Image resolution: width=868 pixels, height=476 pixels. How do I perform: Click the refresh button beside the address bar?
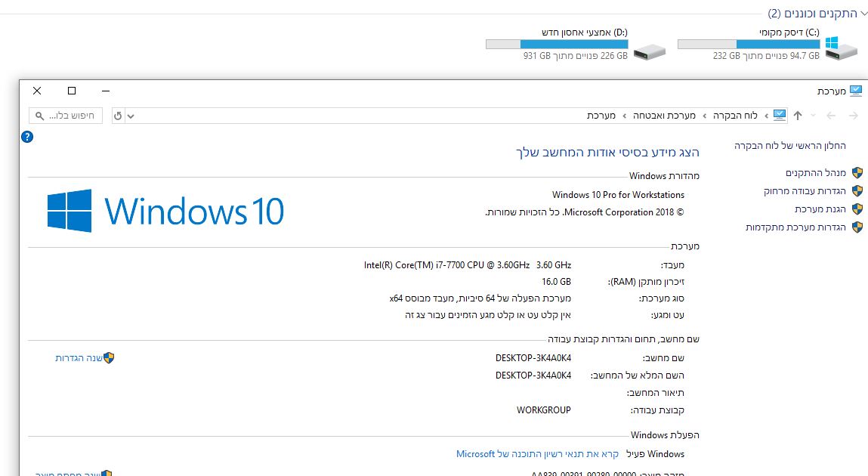118,116
